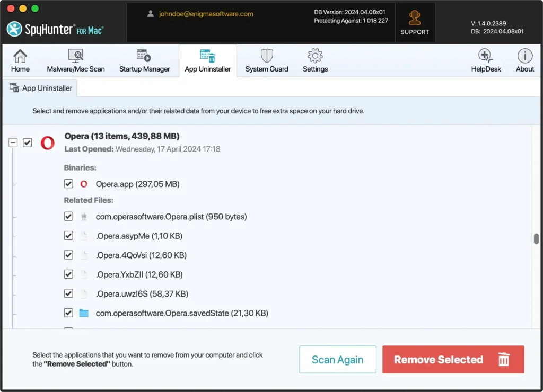Viewport: 543px width, 392px height.
Task: Click the savedState blue folder icon
Action: coord(84,313)
